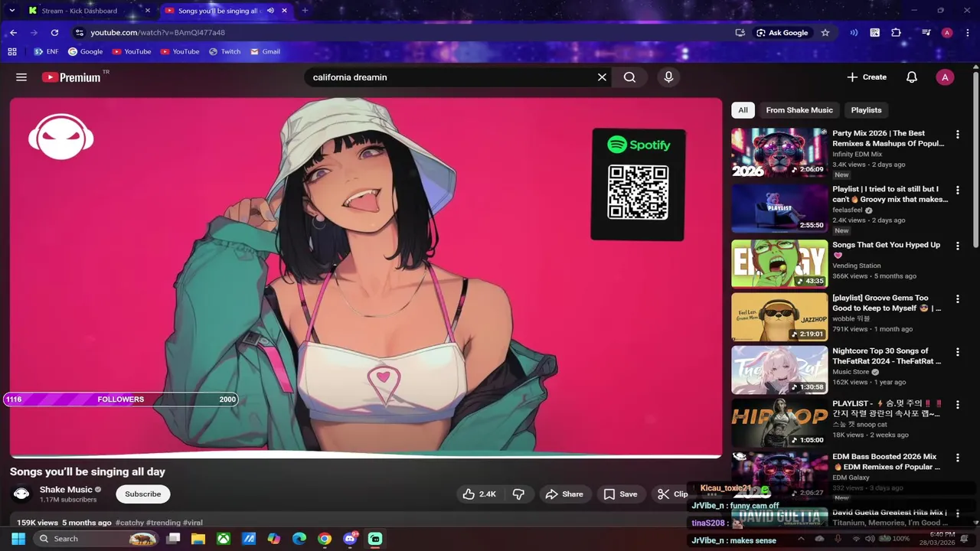Clear the search box with the X
Screen dimensions: 980x551
pyautogui.click(x=602, y=77)
